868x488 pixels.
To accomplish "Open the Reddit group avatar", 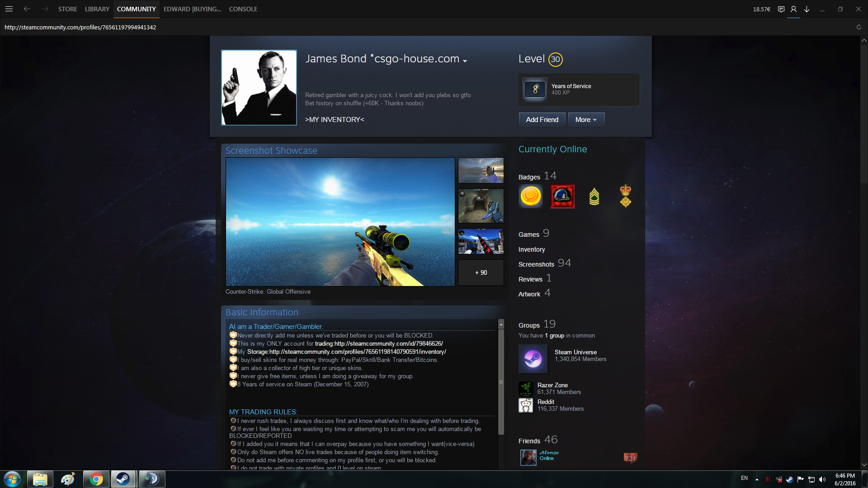I will click(x=526, y=405).
